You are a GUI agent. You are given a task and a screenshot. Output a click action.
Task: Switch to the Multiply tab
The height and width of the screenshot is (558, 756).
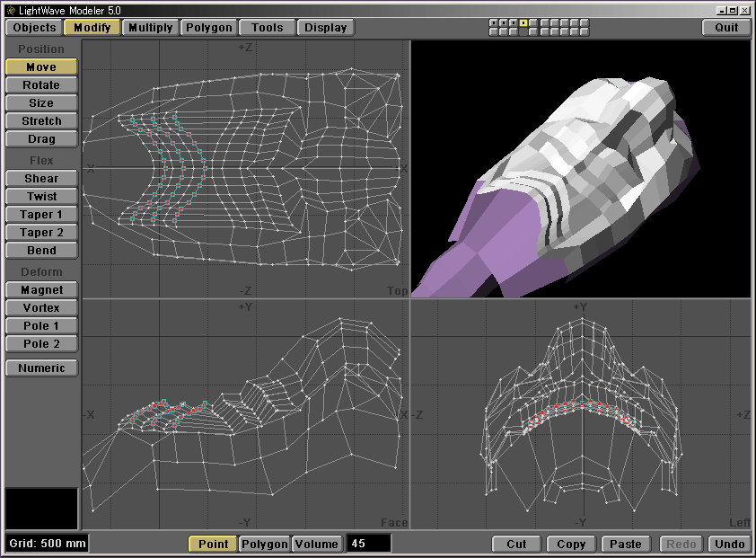(x=150, y=28)
